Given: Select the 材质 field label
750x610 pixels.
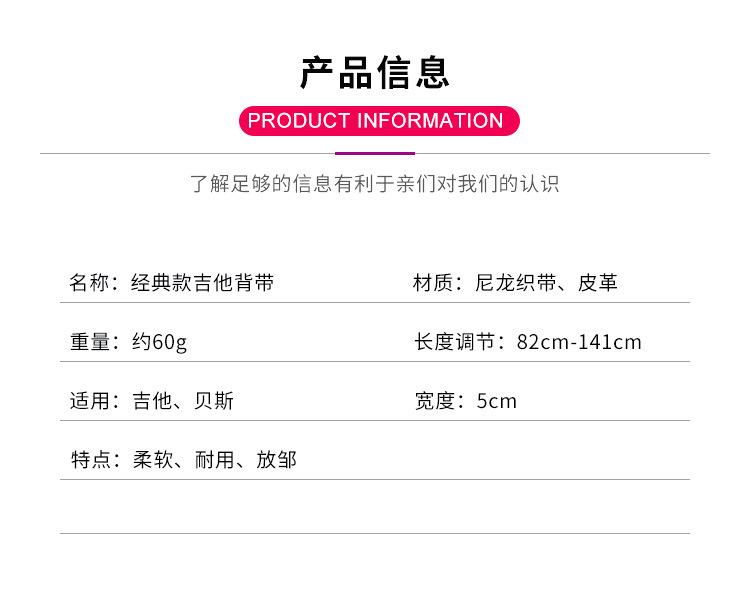Looking at the screenshot, I should point(434,283).
